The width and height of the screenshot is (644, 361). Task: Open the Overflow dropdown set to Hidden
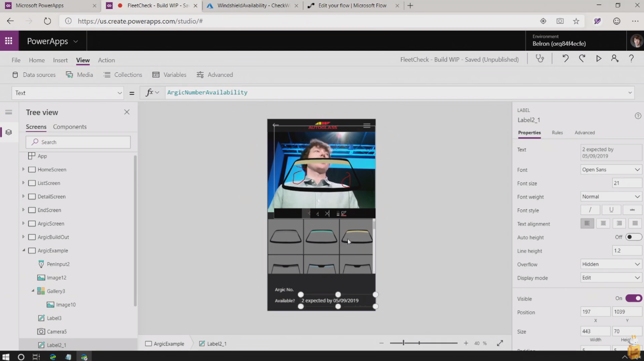point(611,264)
